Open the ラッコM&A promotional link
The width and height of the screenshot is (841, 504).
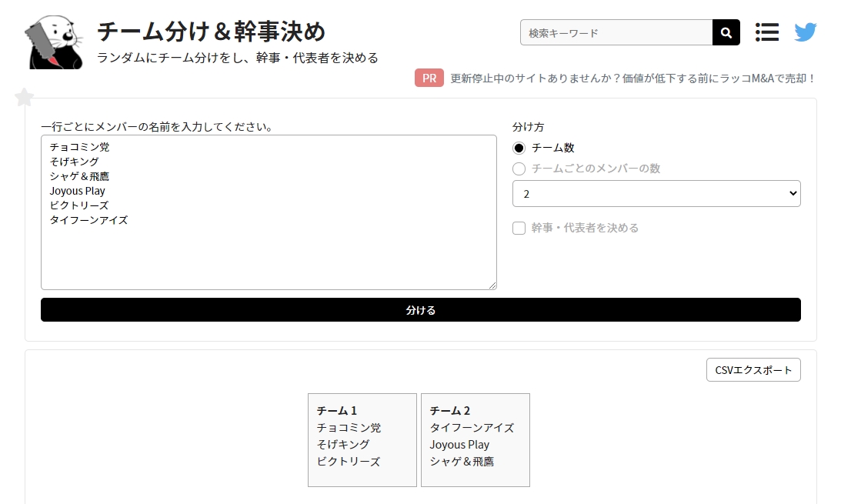tap(632, 78)
